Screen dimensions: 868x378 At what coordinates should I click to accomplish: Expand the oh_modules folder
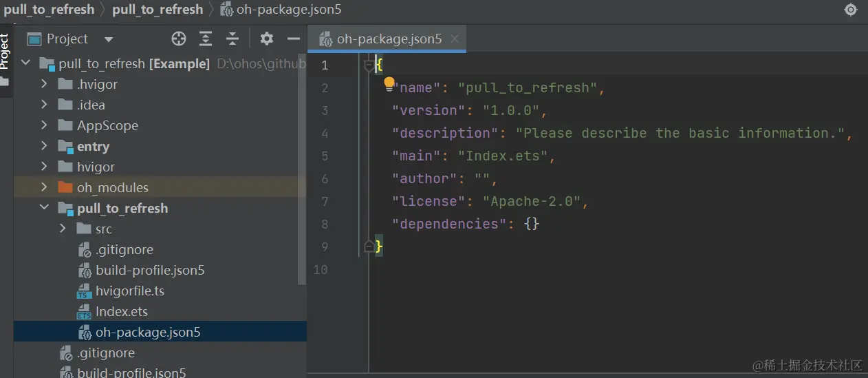point(44,187)
